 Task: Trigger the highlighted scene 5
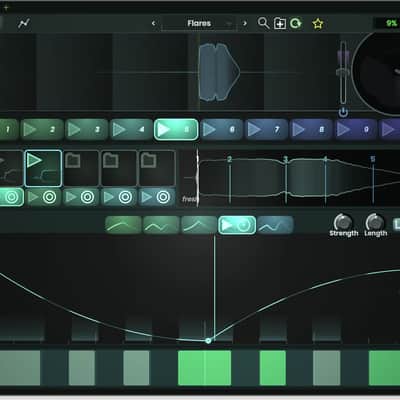(x=176, y=129)
